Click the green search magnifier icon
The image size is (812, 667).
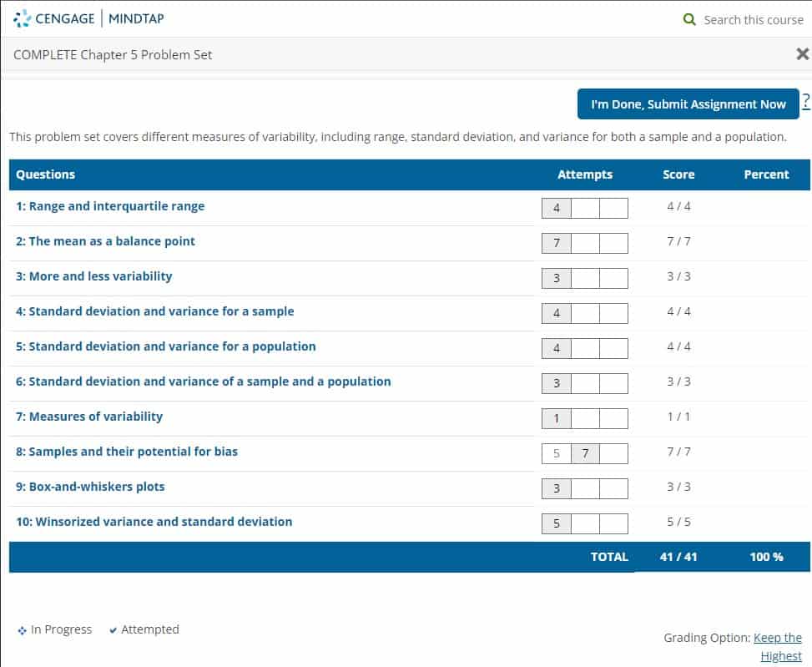click(x=689, y=19)
